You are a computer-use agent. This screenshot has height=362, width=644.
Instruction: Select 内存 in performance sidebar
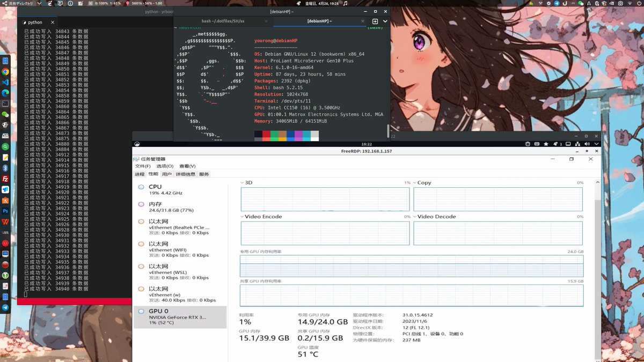coord(180,207)
